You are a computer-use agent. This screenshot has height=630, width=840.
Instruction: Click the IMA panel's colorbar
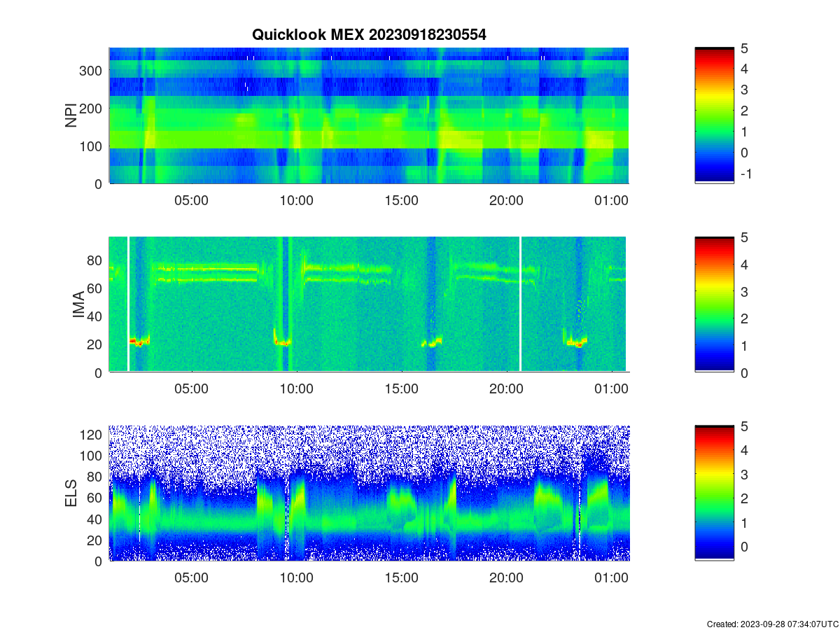coord(714,304)
